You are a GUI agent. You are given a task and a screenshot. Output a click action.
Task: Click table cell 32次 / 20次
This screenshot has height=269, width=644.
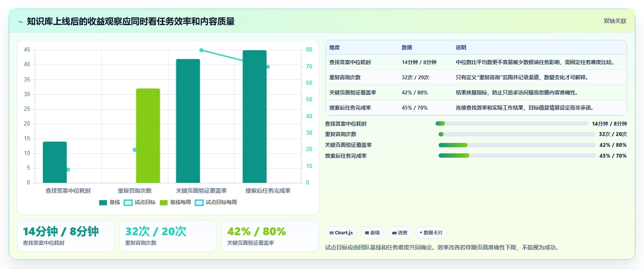pos(416,78)
